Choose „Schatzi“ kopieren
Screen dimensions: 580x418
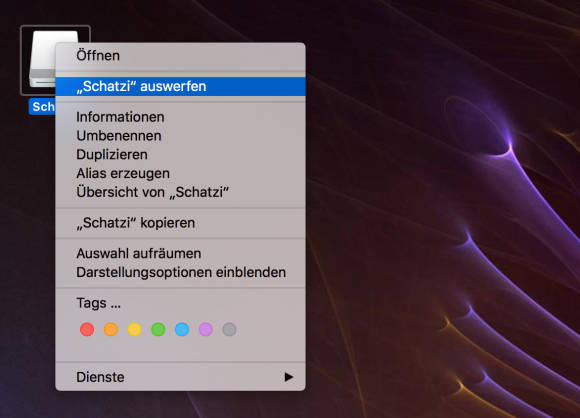(x=181, y=223)
